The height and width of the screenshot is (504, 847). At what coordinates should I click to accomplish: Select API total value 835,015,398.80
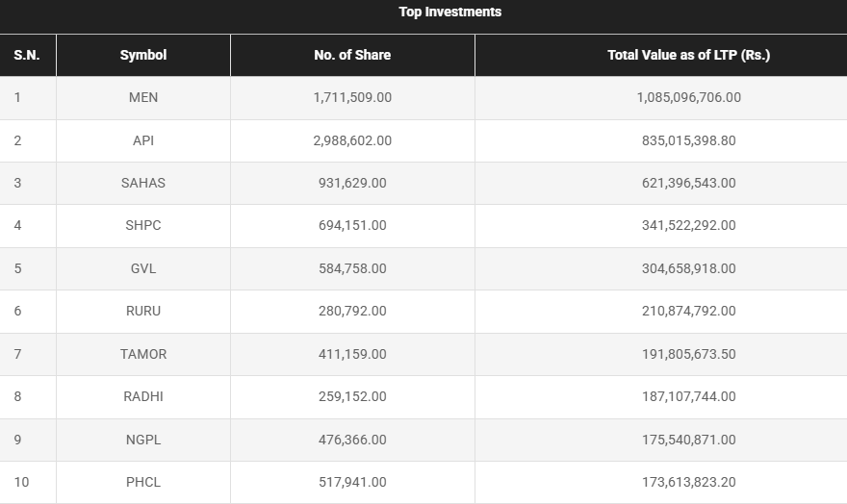tap(688, 140)
